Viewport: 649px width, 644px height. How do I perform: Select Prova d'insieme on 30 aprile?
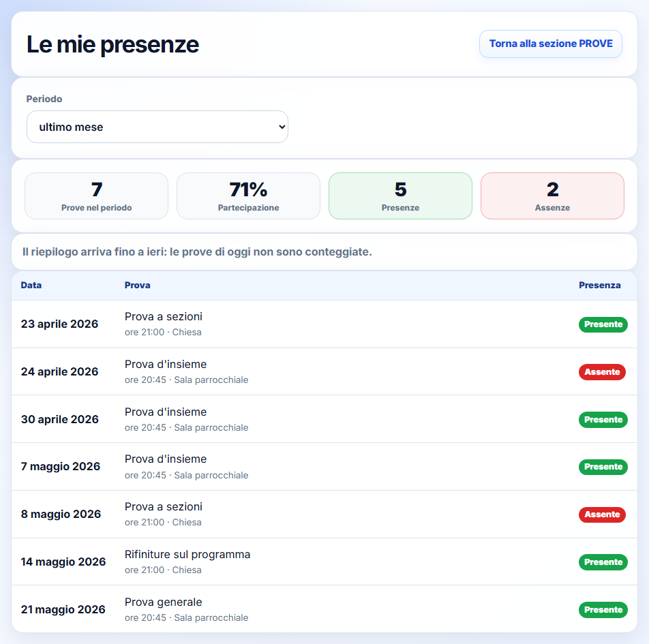166,412
